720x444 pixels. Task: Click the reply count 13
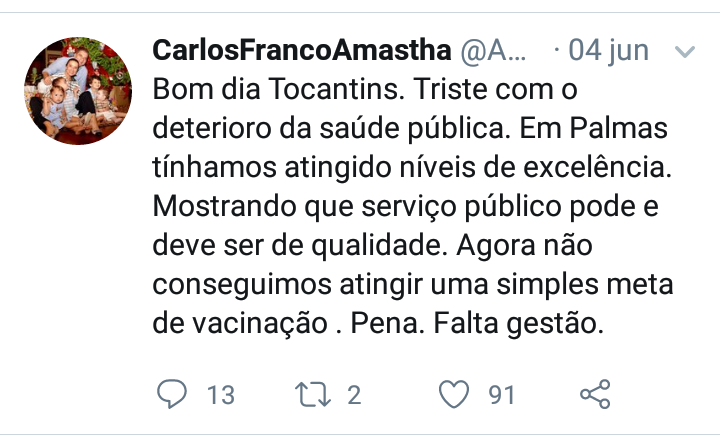pos(220,395)
